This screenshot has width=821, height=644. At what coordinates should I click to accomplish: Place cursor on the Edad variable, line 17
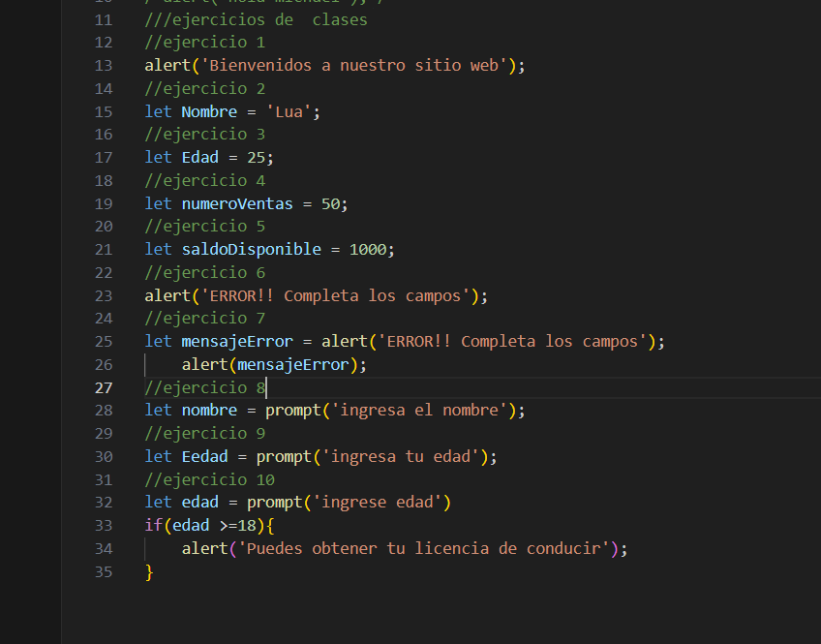200,158
